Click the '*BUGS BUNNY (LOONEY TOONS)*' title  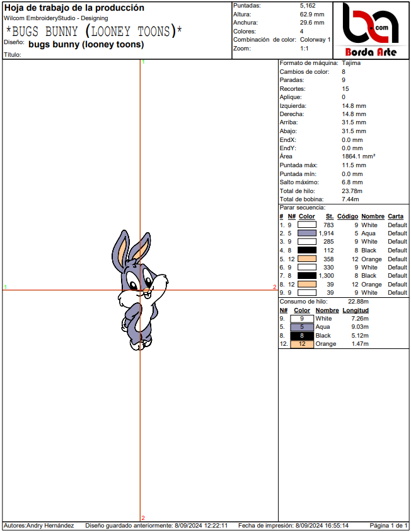click(x=94, y=32)
